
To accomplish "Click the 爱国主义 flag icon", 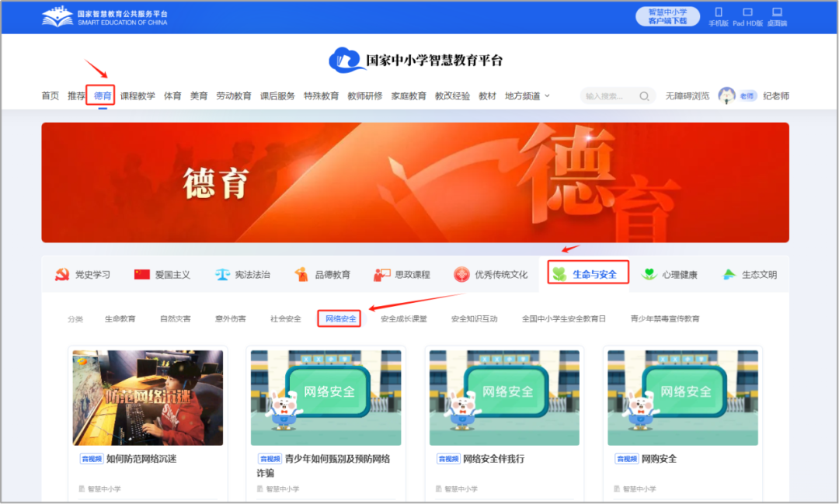I will point(139,273).
